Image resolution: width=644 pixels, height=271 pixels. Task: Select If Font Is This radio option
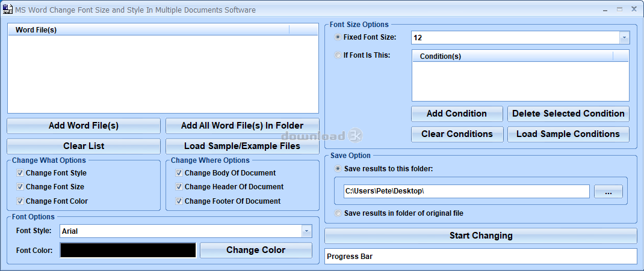[x=338, y=55]
